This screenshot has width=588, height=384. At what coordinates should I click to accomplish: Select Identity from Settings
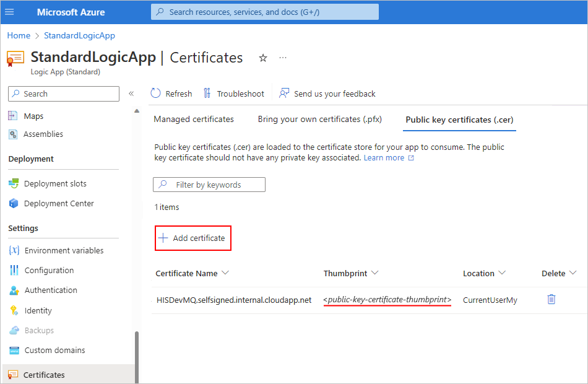point(37,310)
